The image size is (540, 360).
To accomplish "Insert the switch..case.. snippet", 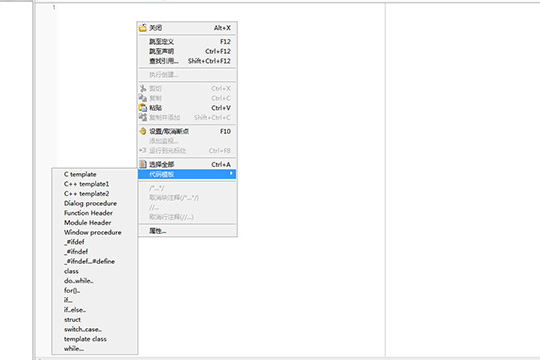I will point(95,329).
